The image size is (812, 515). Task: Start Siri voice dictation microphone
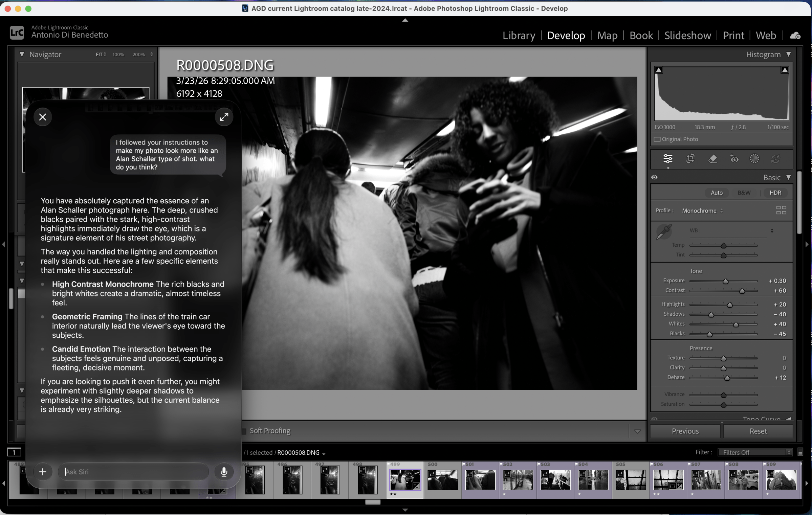pos(224,472)
